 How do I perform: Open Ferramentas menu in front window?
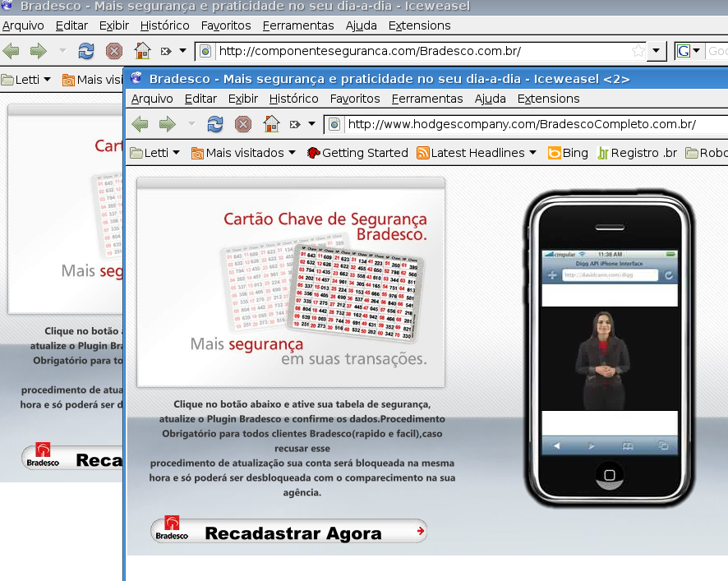coord(427,99)
